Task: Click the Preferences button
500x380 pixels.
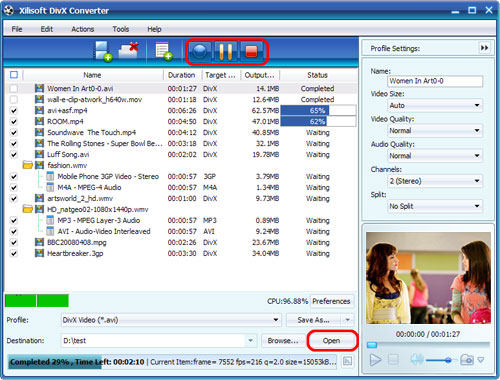Action: click(331, 301)
